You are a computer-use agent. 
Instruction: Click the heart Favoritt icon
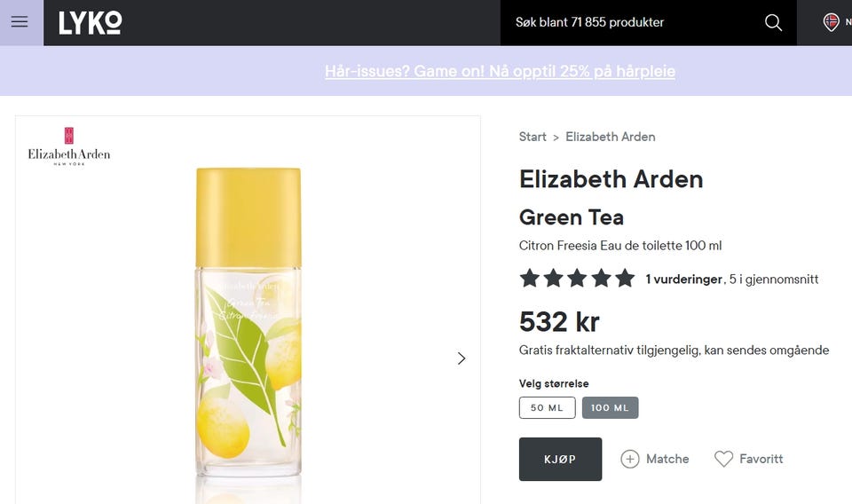coord(724,459)
